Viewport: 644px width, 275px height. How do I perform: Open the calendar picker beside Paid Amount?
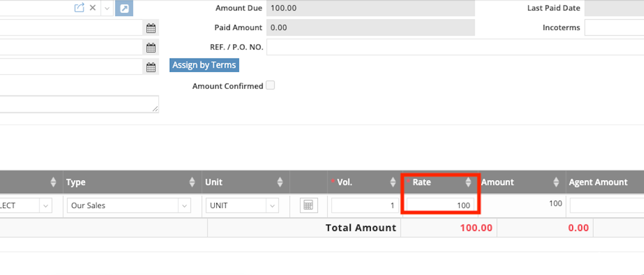[151, 28]
